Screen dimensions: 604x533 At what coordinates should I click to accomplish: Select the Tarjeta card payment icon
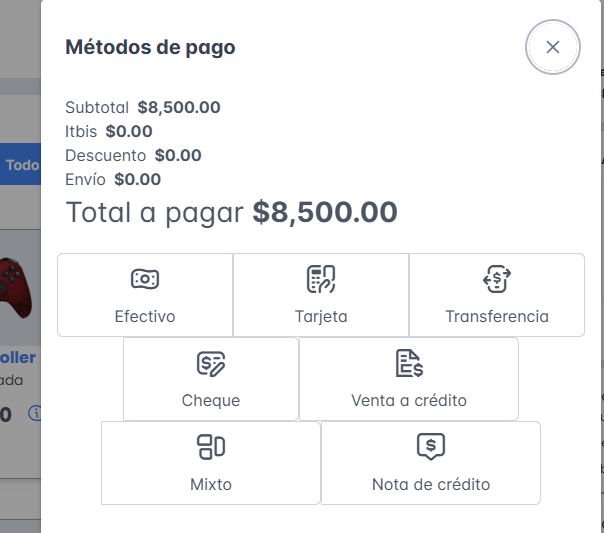pyautogui.click(x=321, y=279)
